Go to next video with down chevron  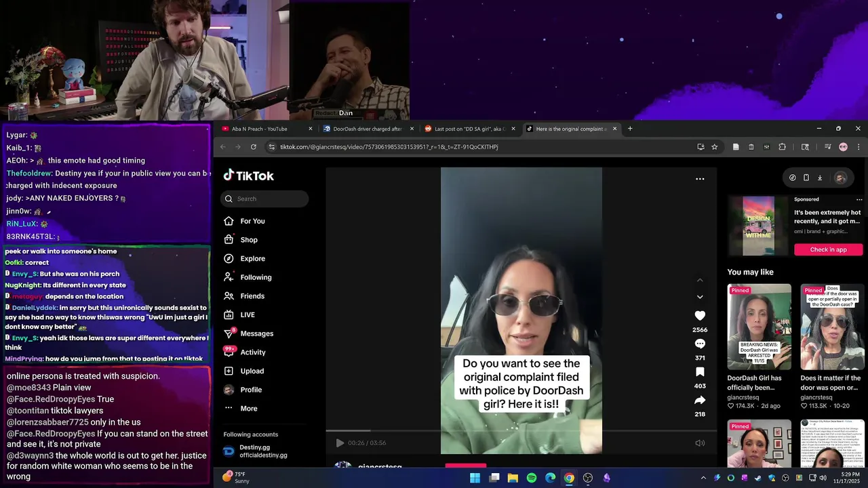[700, 297]
